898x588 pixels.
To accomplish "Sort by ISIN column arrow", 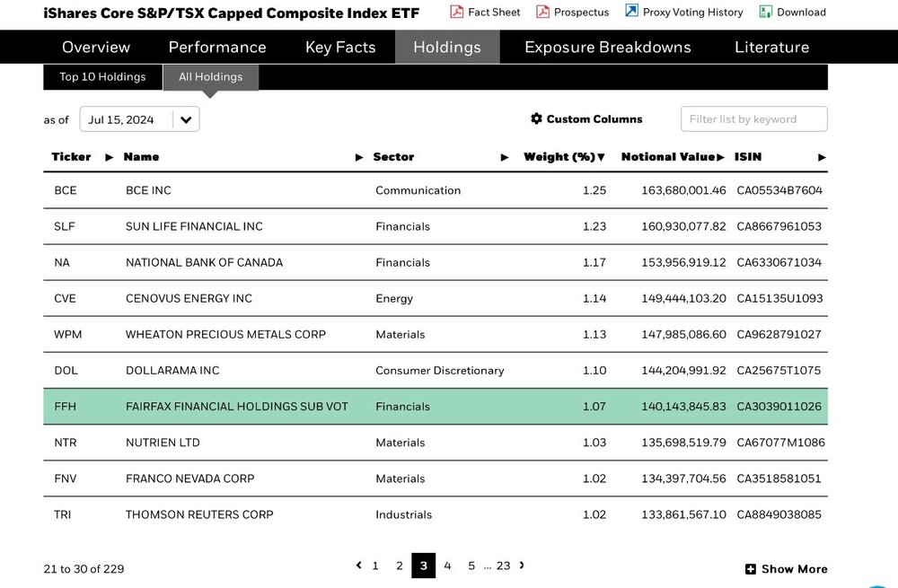I will tap(822, 157).
